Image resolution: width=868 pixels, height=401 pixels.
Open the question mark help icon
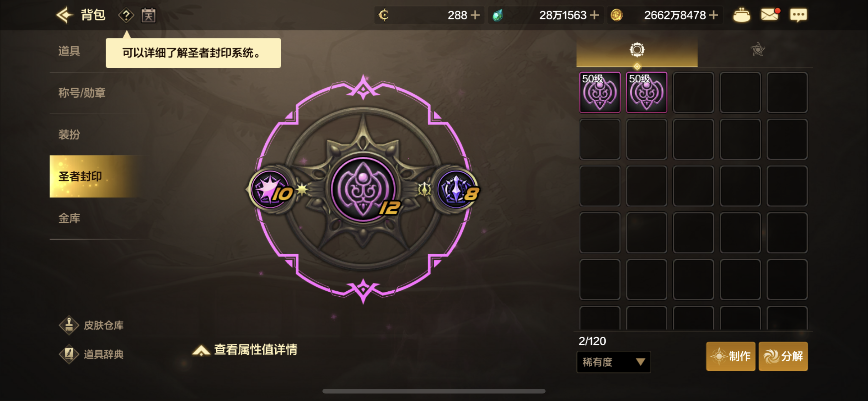tap(126, 16)
